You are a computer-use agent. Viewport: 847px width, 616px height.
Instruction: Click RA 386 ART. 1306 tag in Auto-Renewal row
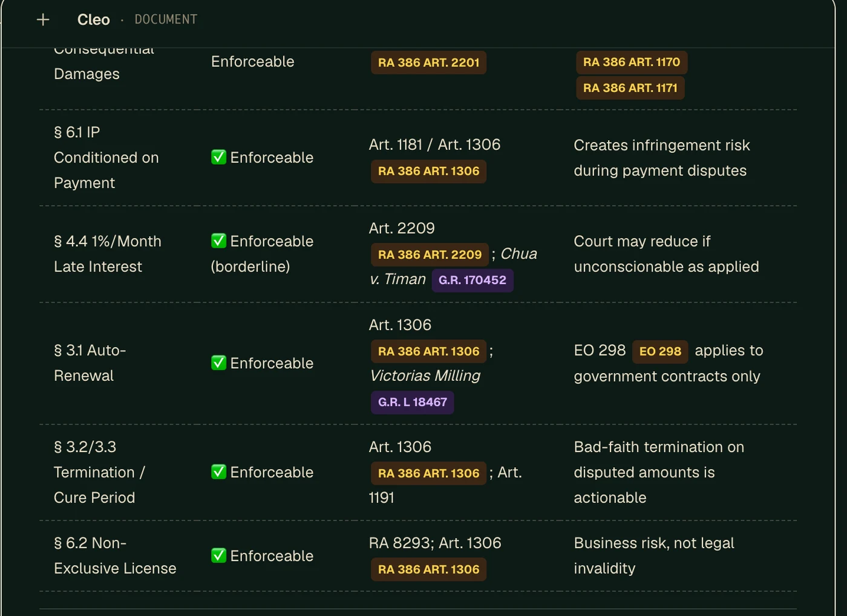tap(428, 351)
